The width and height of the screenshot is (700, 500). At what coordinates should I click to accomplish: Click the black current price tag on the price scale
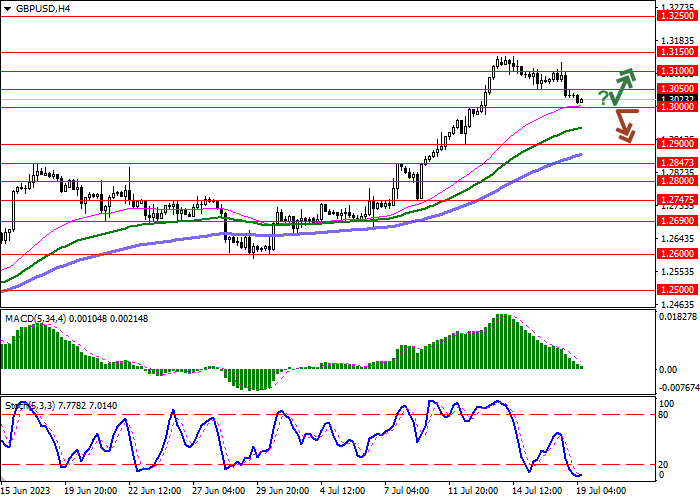677,99
